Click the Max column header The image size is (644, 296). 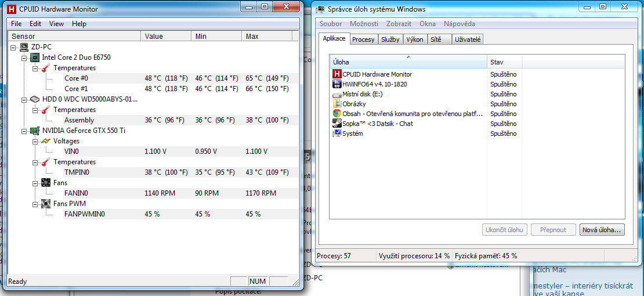(267, 36)
